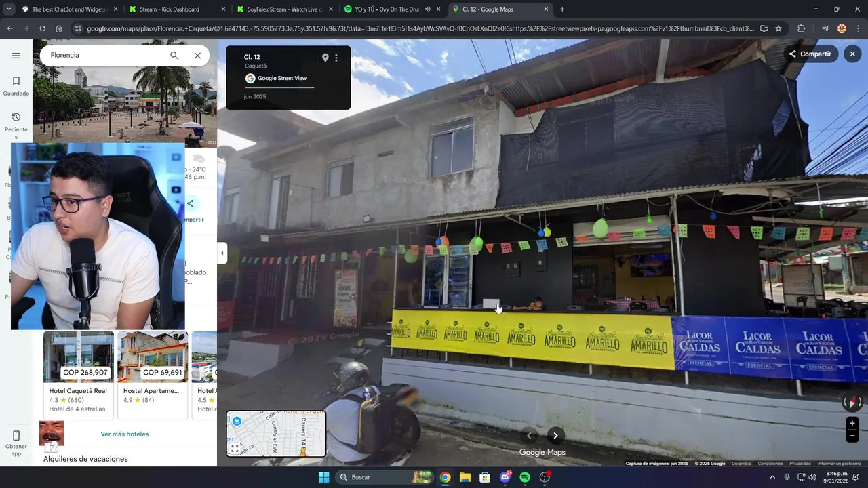The height and width of the screenshot is (488, 868).
Task: Click the taskbar Buscar search box
Action: pos(384,477)
